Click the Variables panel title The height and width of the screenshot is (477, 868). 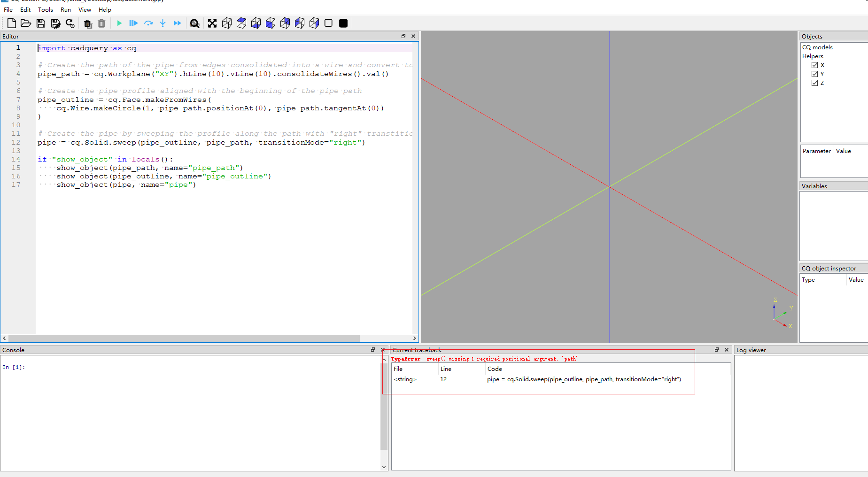click(x=814, y=186)
